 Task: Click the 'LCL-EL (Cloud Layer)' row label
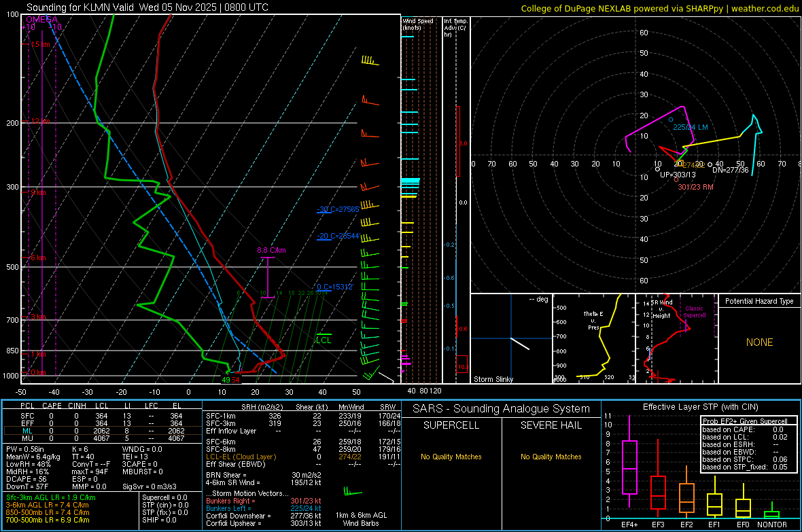pyautogui.click(x=241, y=457)
